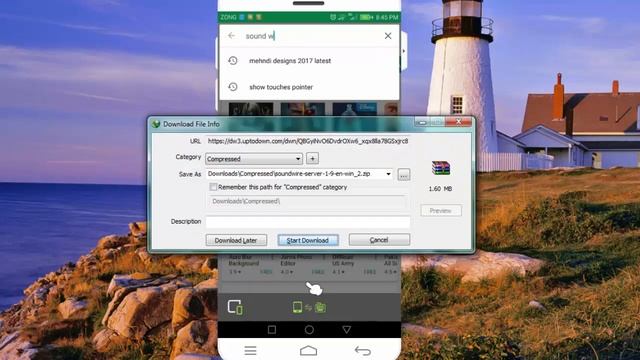The image size is (640, 360).
Task: Cancel the Download File Info dialog
Action: click(x=379, y=240)
